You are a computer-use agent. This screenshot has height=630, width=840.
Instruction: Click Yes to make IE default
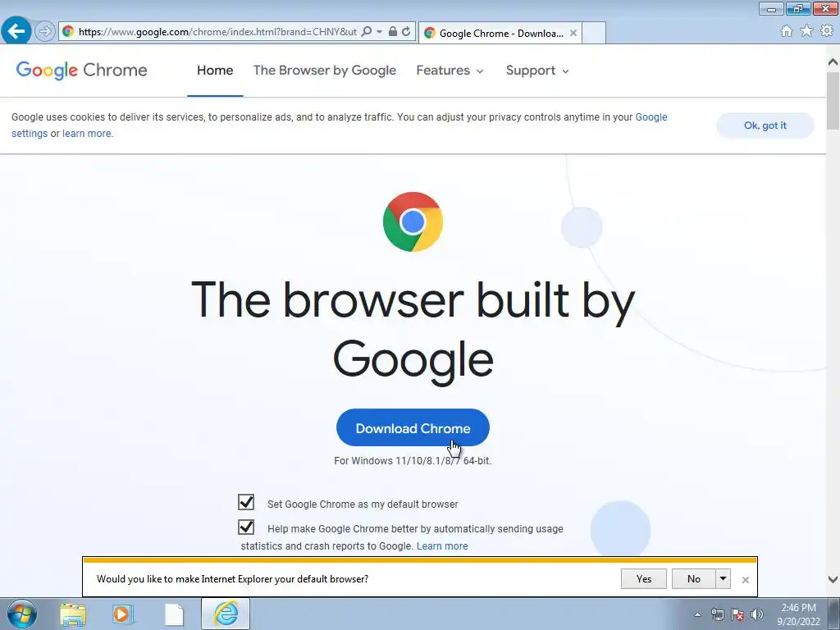[643, 578]
